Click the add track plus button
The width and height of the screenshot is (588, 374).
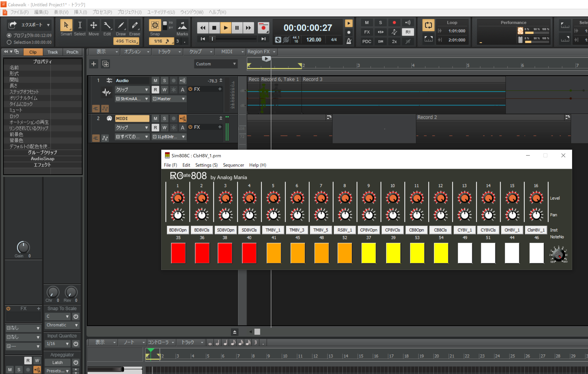click(x=94, y=64)
